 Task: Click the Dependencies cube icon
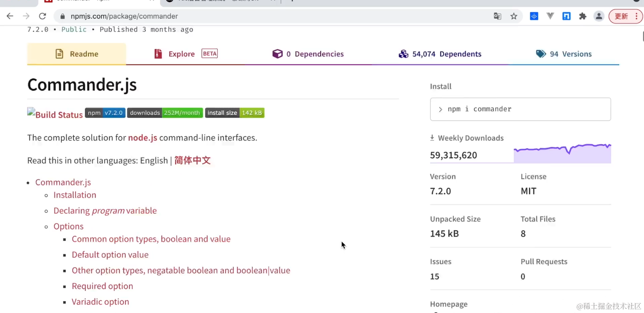point(278,54)
